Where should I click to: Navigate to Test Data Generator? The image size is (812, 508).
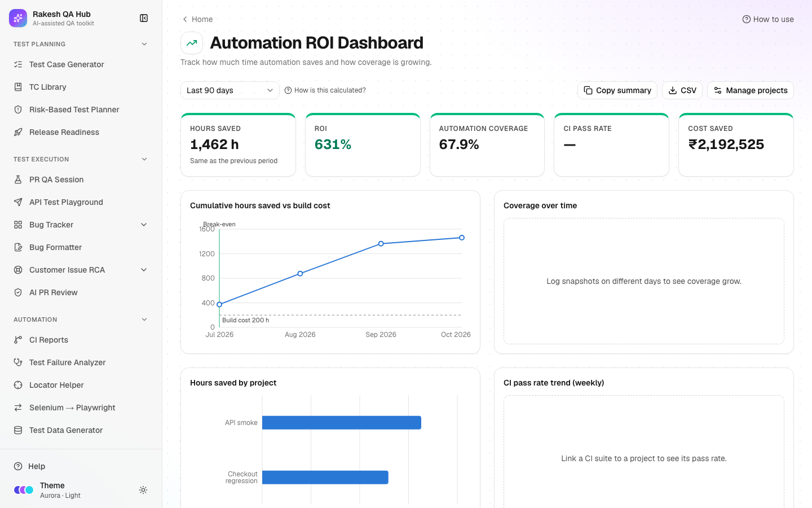point(81,430)
